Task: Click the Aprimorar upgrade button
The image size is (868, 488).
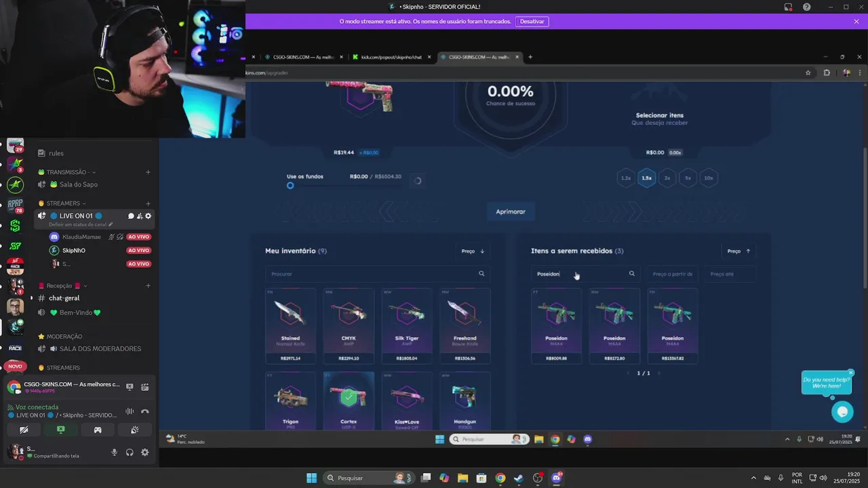Action: pyautogui.click(x=511, y=211)
